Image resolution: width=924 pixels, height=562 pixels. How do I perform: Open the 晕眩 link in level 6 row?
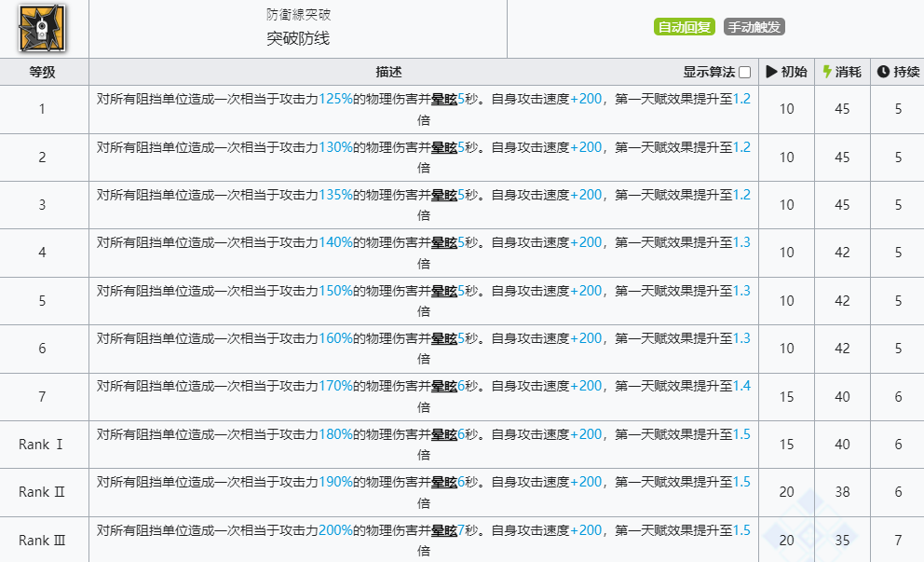[444, 338]
